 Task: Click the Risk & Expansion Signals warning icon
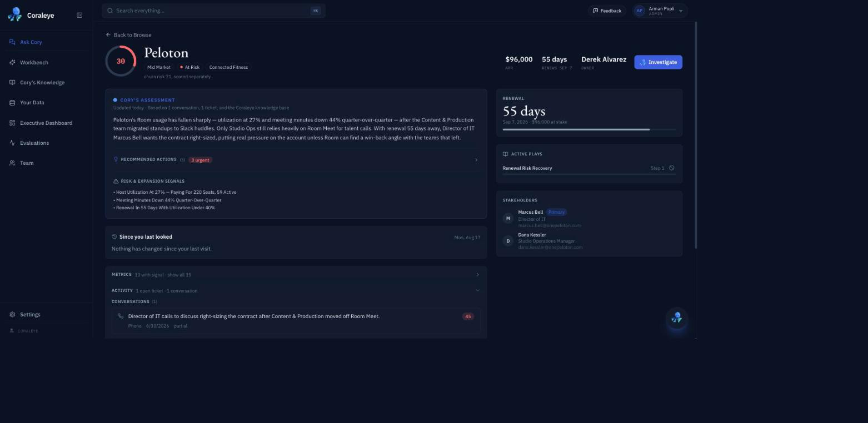coord(116,181)
